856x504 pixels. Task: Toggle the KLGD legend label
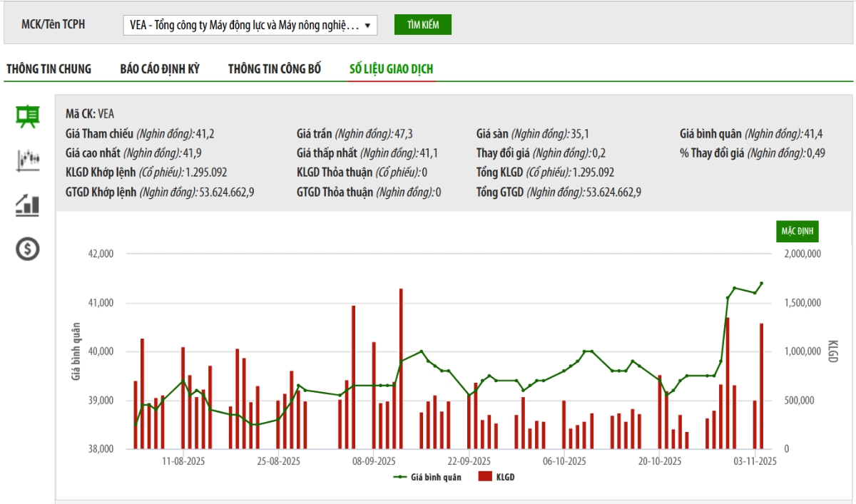tap(504, 477)
